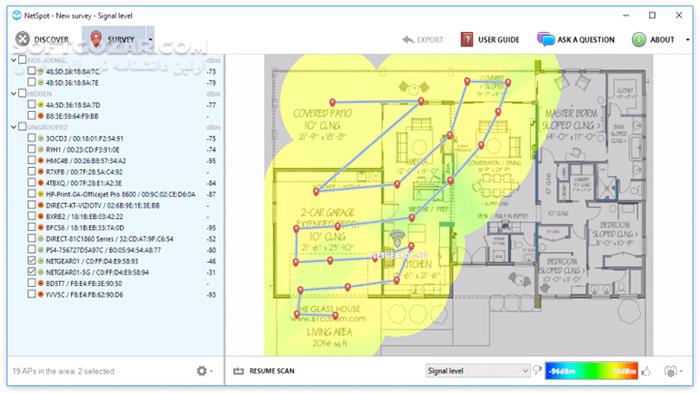700x394 pixels.
Task: Click the Ask a Question chat icon
Action: point(546,39)
